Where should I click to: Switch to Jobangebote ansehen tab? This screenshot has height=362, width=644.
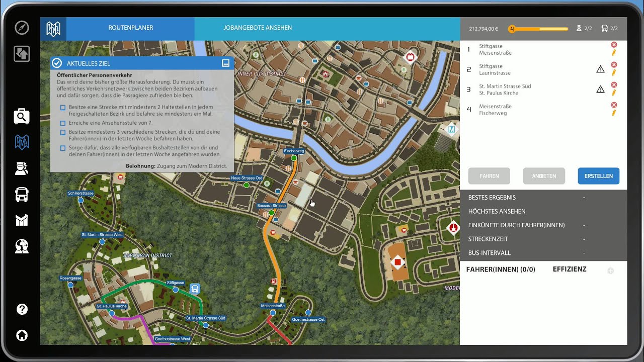click(258, 28)
